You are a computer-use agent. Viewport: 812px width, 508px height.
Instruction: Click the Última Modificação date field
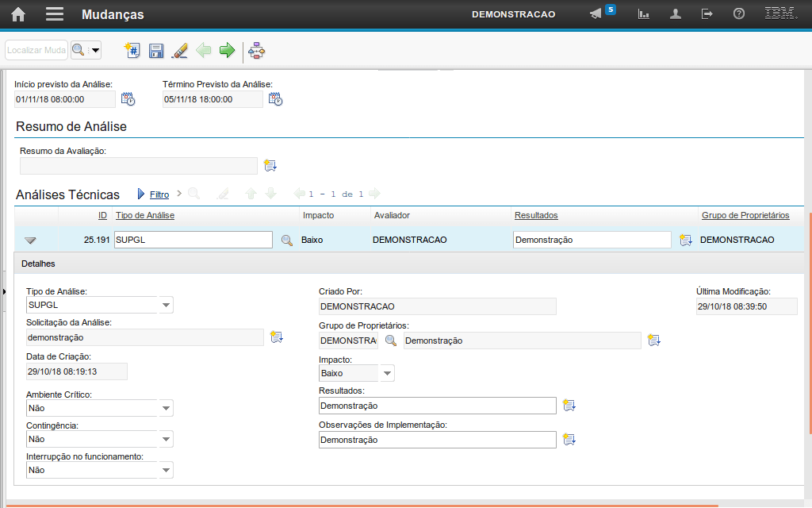click(747, 306)
